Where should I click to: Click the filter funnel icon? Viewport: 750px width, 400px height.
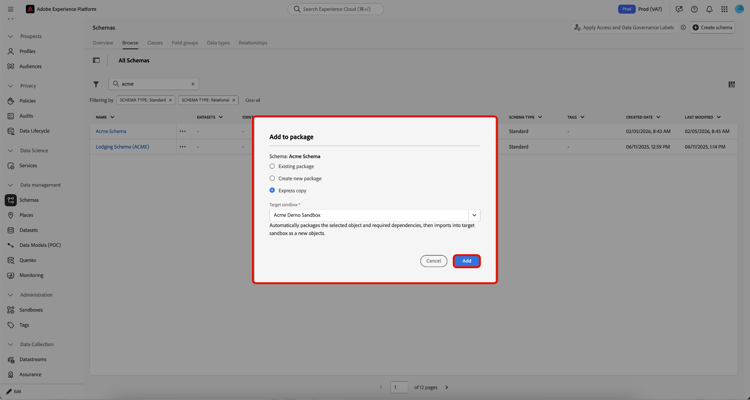96,84
